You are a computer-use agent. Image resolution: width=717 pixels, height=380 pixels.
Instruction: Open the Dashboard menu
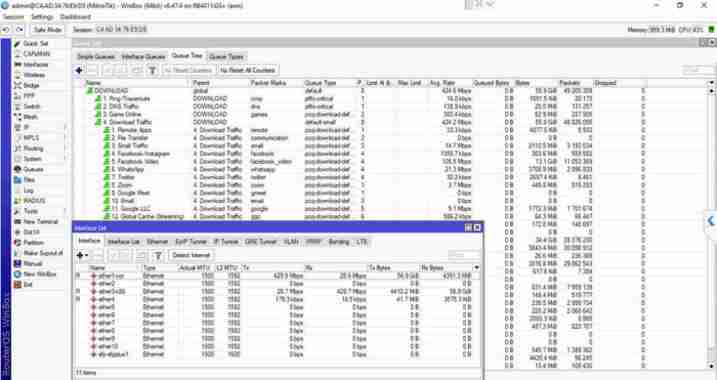pyautogui.click(x=75, y=17)
